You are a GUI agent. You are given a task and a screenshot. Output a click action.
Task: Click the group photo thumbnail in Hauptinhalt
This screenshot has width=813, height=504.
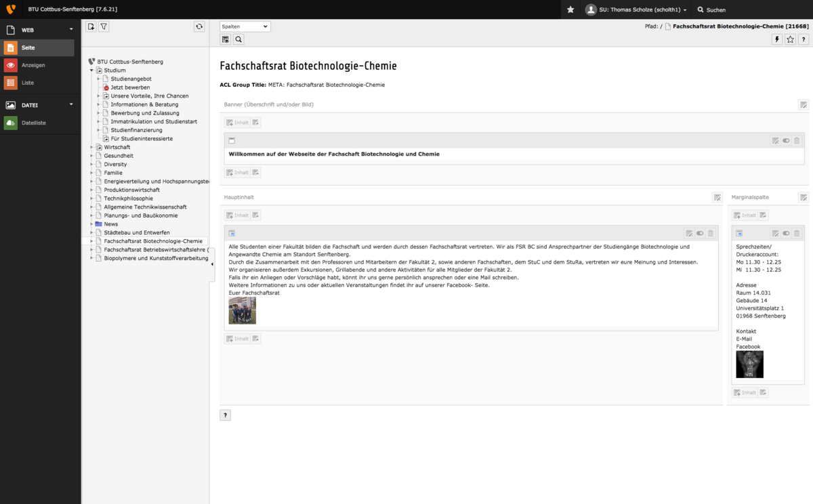pyautogui.click(x=242, y=310)
